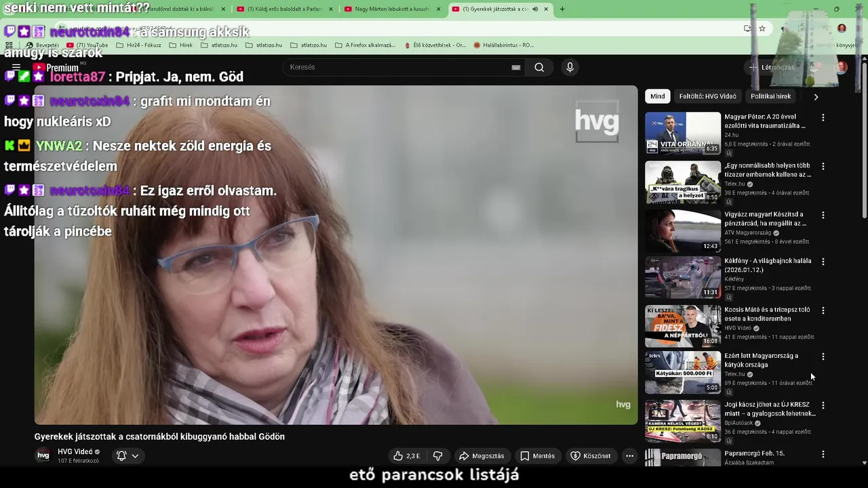The height and width of the screenshot is (488, 868).
Task: Open options for Papramorgó Feb. 15. video
Action: pyautogui.click(x=823, y=454)
